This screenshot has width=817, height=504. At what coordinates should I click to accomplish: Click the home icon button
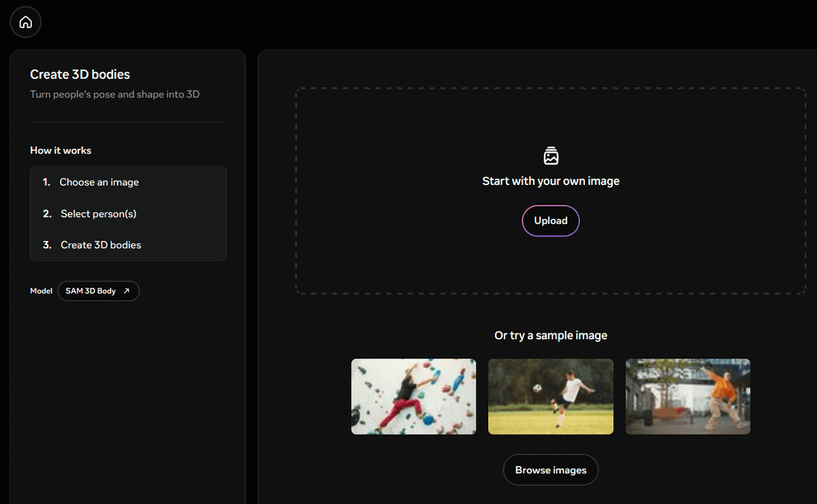tap(26, 22)
